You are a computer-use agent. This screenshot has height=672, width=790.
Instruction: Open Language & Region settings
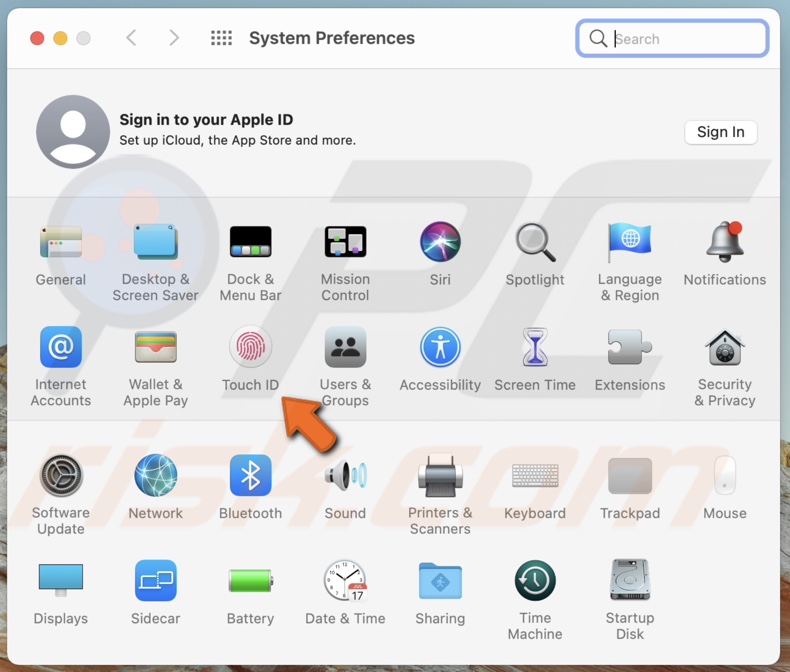click(630, 242)
